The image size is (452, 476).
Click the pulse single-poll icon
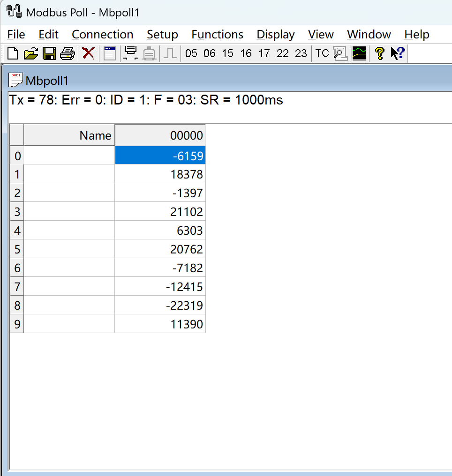[x=170, y=53]
